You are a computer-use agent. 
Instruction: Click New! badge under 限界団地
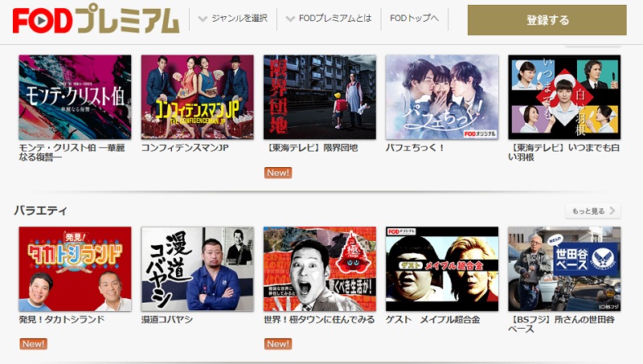pyautogui.click(x=278, y=173)
